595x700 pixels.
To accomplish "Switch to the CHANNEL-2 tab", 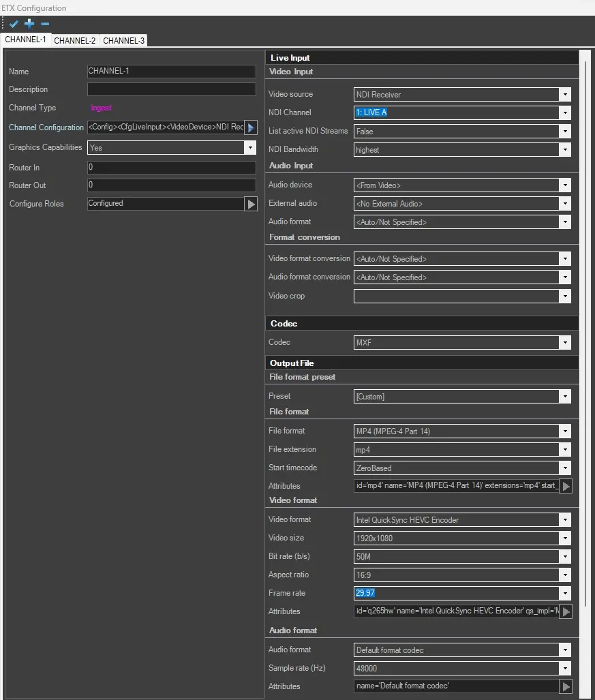I will (x=74, y=41).
